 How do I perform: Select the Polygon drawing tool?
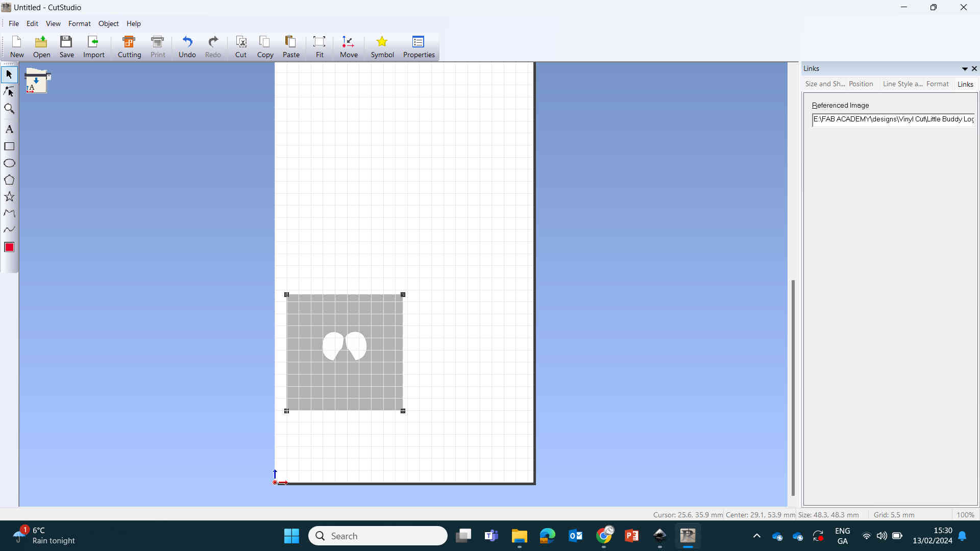pyautogui.click(x=9, y=180)
